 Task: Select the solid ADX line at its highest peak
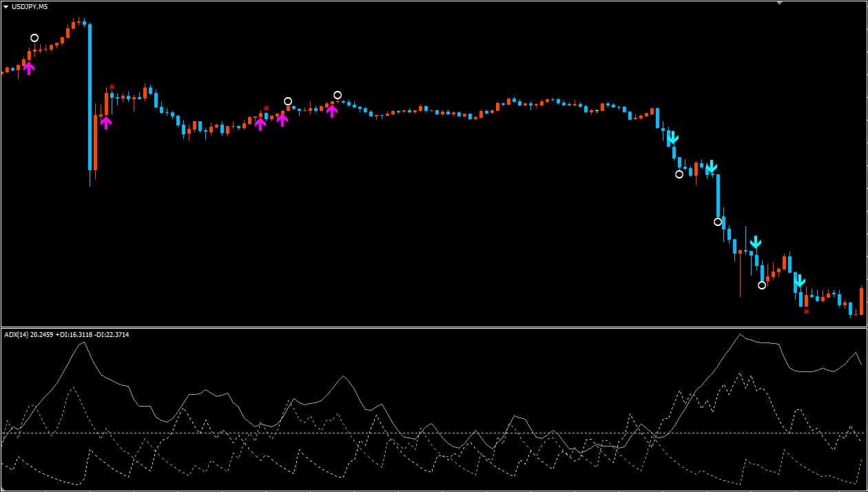point(741,335)
